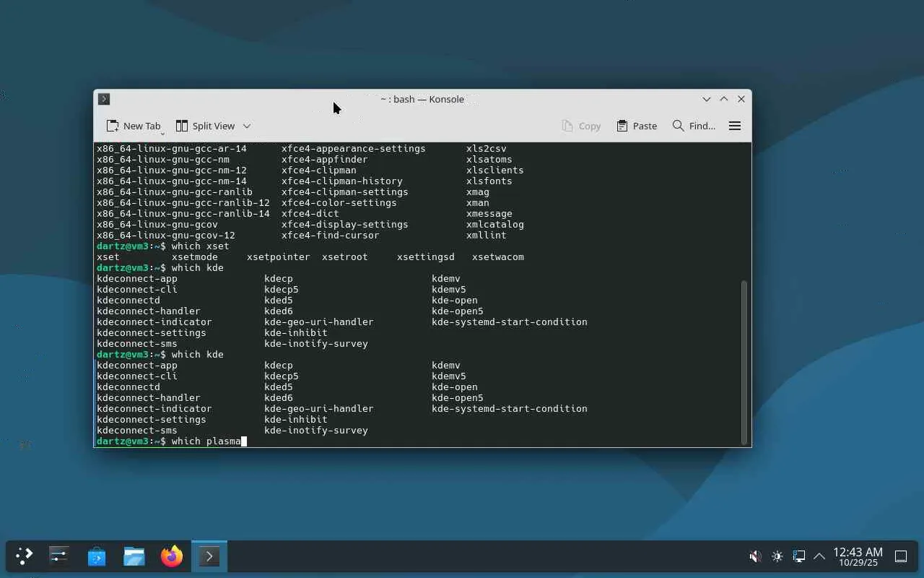Click 'xfce4-dict' in terminal output
The height and width of the screenshot is (578, 924).
(310, 214)
